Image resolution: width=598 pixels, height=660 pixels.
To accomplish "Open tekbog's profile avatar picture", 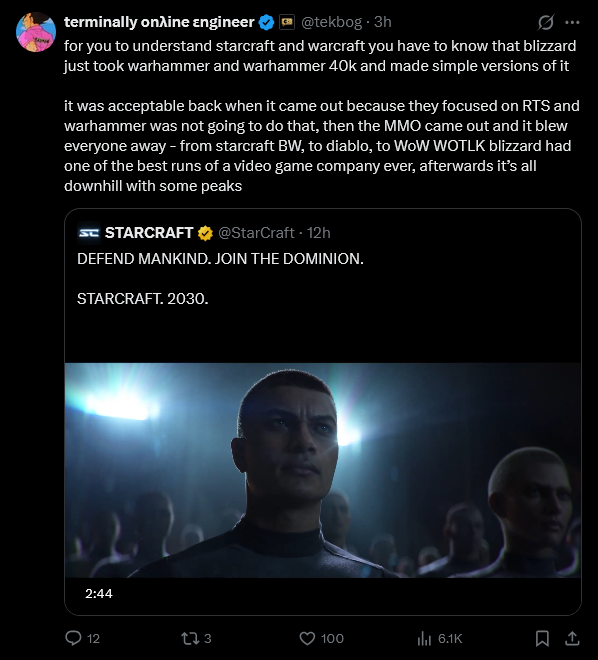I will tap(36, 32).
